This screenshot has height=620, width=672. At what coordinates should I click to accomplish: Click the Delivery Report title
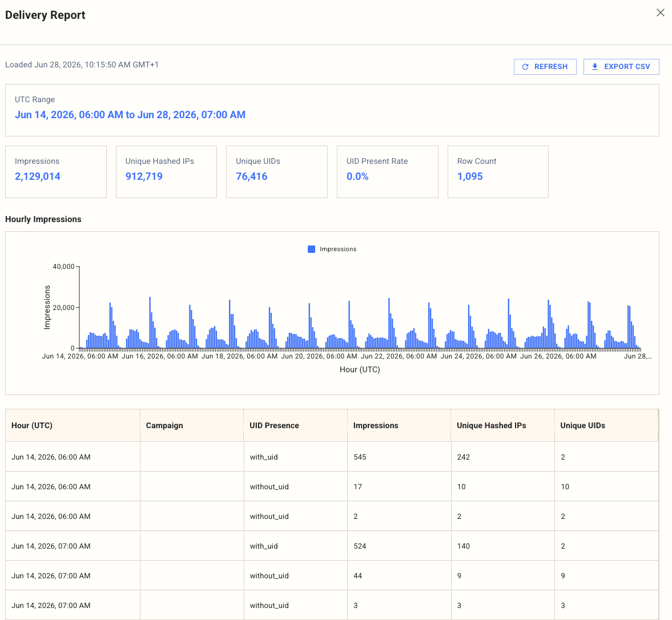(x=46, y=15)
